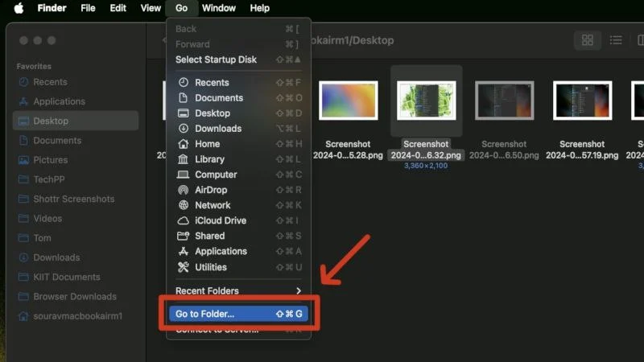Open the Apple logo menu
The height and width of the screenshot is (362, 644).
point(19,8)
